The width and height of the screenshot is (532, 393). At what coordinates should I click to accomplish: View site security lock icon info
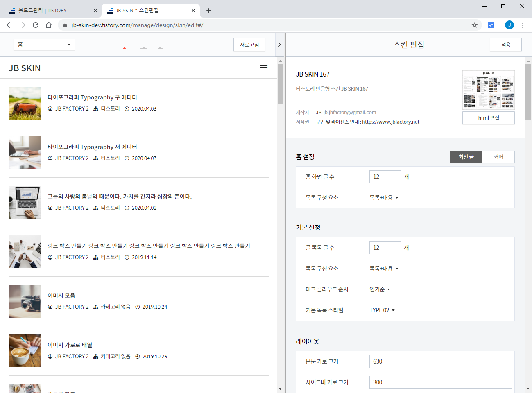65,25
